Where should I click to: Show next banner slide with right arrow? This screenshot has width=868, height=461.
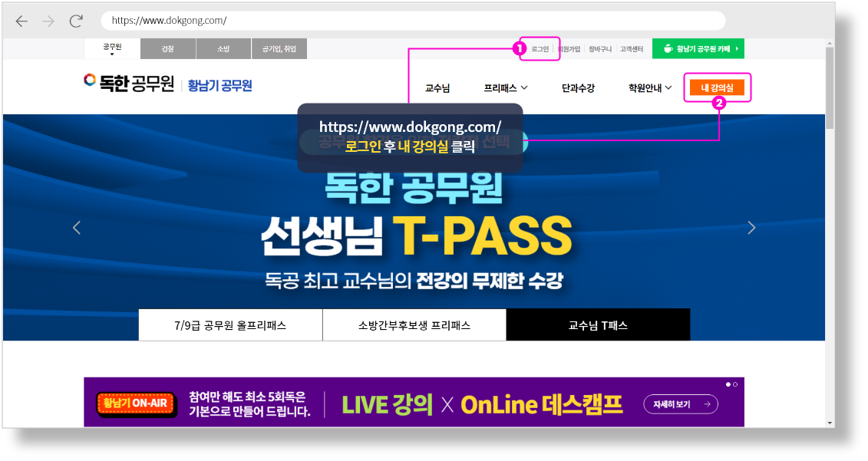(751, 228)
